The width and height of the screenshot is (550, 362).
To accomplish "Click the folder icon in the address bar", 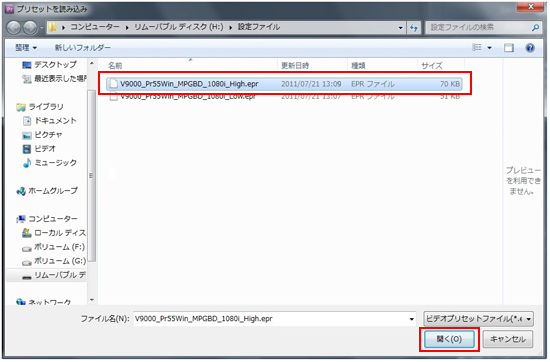I will (52, 27).
